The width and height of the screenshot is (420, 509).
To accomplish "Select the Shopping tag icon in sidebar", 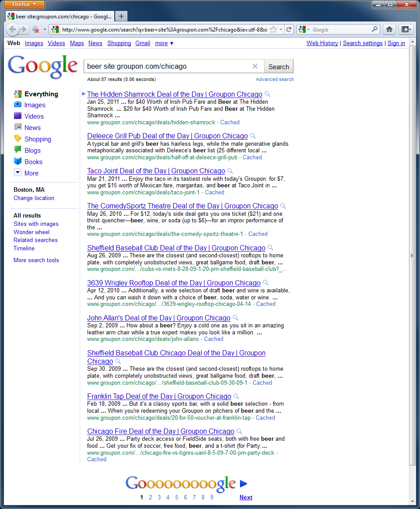I will click(x=18, y=139).
